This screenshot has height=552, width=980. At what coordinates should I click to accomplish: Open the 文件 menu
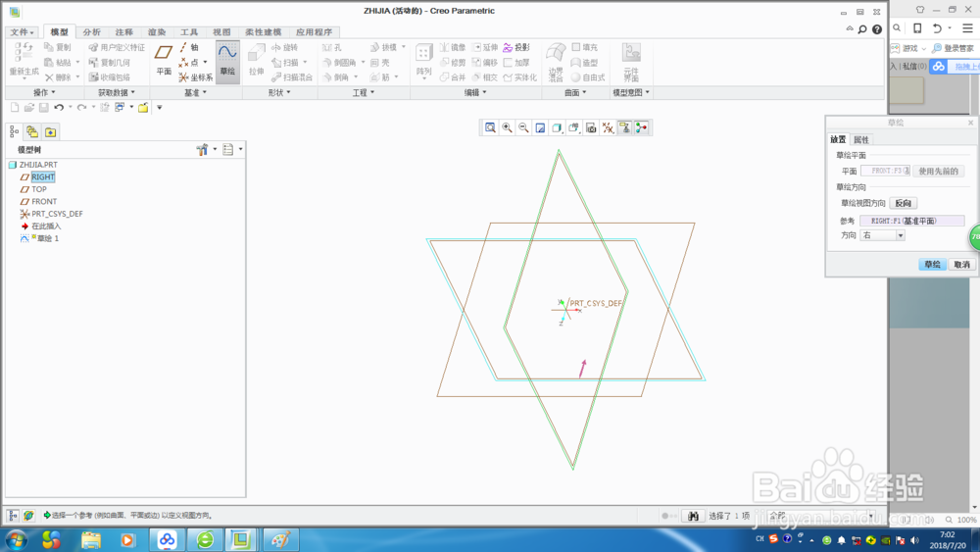coord(22,32)
